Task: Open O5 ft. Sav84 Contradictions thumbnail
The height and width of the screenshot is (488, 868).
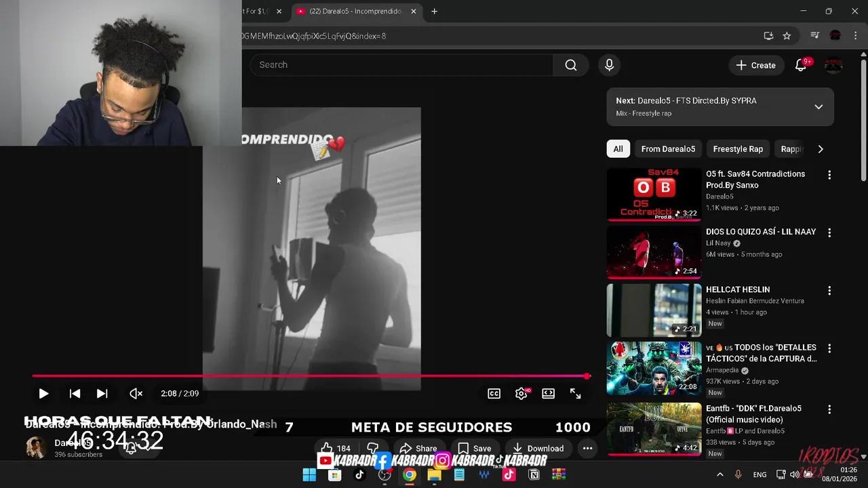Action: pyautogui.click(x=654, y=195)
